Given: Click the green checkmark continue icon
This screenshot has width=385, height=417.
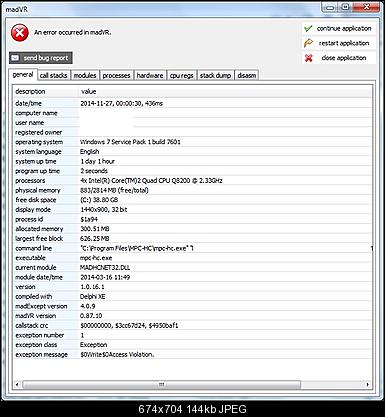Looking at the screenshot, I should click(309, 29).
